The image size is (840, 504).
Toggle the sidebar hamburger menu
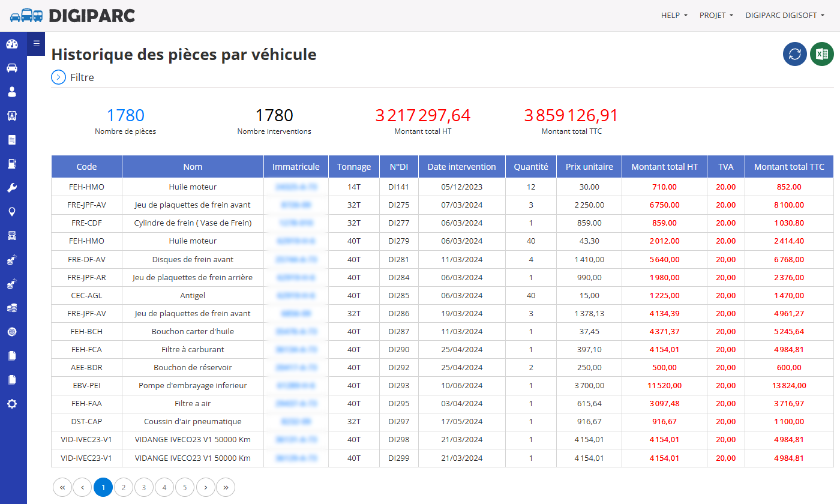36,43
